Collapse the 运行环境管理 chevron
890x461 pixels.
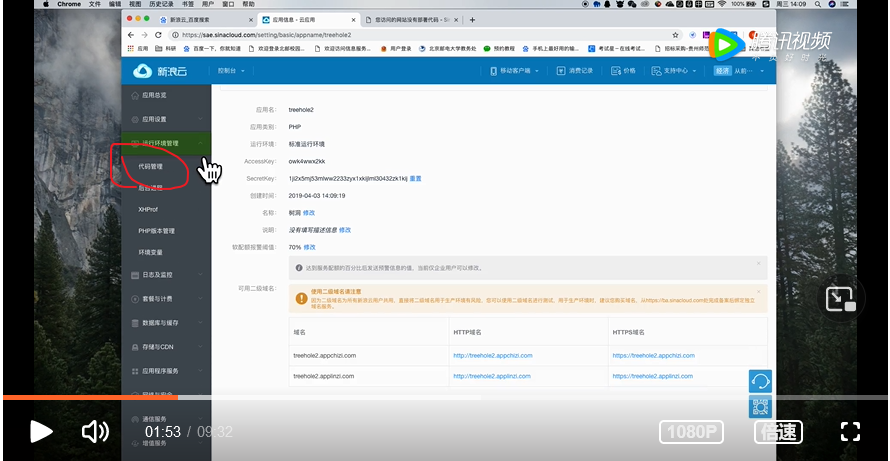coord(200,144)
